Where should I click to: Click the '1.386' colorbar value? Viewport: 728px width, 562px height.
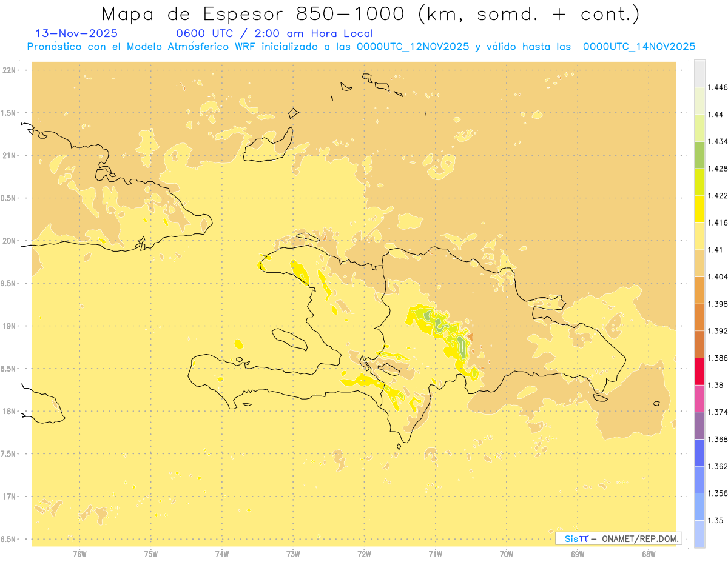point(718,358)
